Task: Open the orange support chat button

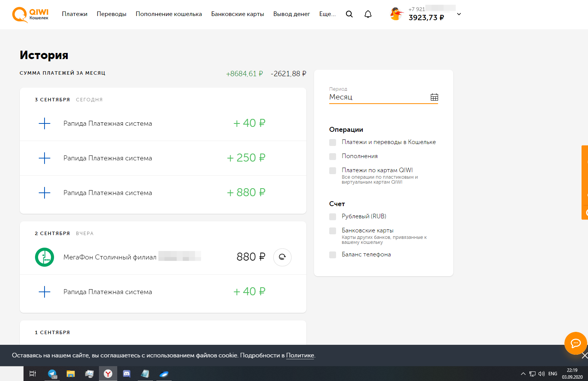Action: pyautogui.click(x=575, y=343)
